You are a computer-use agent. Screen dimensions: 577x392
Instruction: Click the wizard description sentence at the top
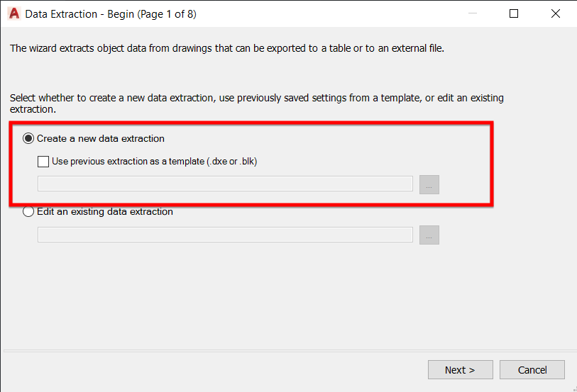[227, 48]
